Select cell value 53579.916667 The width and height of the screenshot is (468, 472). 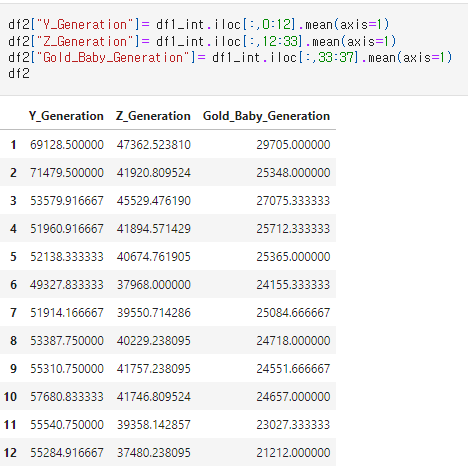click(x=67, y=201)
